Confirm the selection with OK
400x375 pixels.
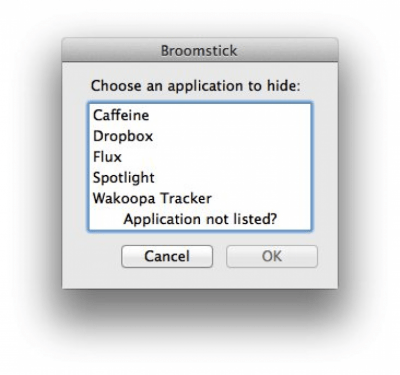coord(272,256)
